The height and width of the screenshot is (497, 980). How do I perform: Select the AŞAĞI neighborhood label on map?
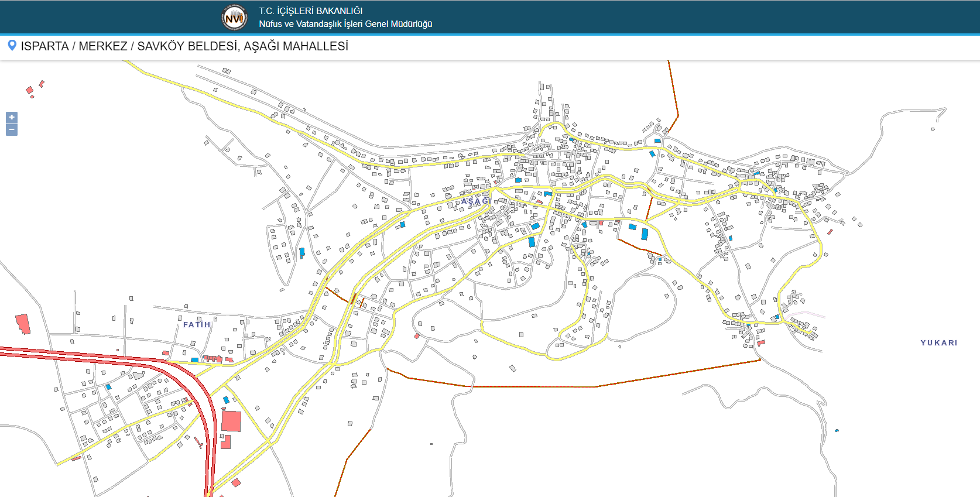click(476, 201)
